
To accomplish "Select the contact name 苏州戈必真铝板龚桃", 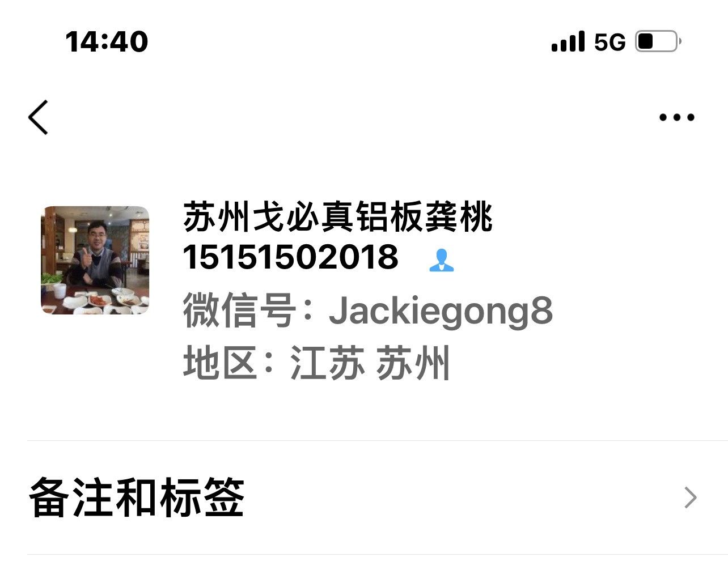I will [x=338, y=217].
